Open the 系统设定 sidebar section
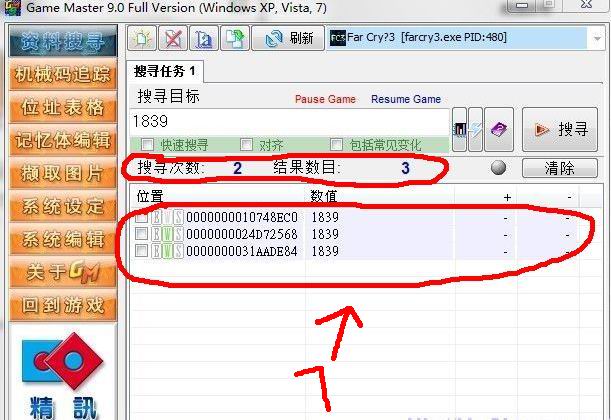This screenshot has height=420, width=611. click(63, 206)
